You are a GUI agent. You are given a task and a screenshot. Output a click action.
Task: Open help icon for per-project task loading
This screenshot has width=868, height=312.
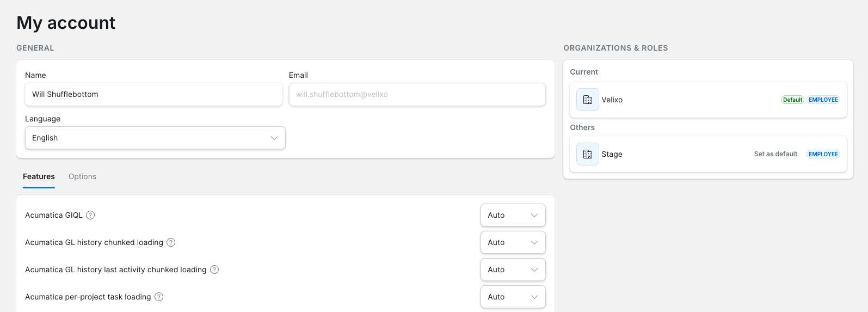coord(159,297)
